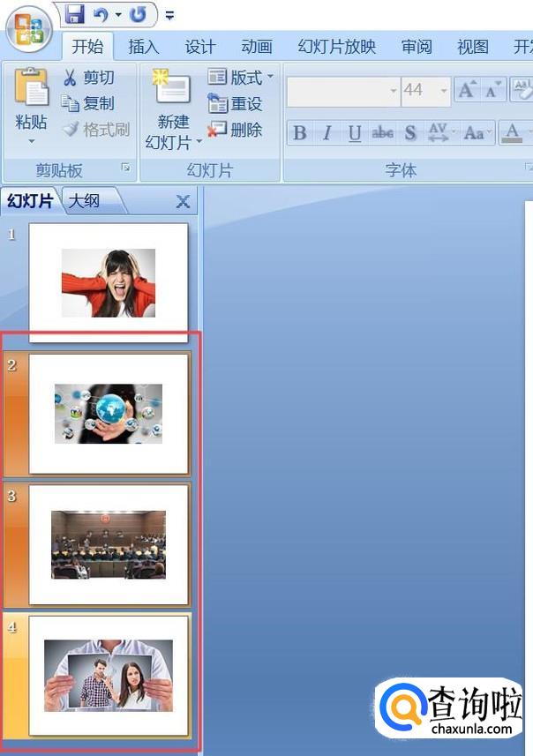Toggle strikethrough abc formatting

(382, 132)
